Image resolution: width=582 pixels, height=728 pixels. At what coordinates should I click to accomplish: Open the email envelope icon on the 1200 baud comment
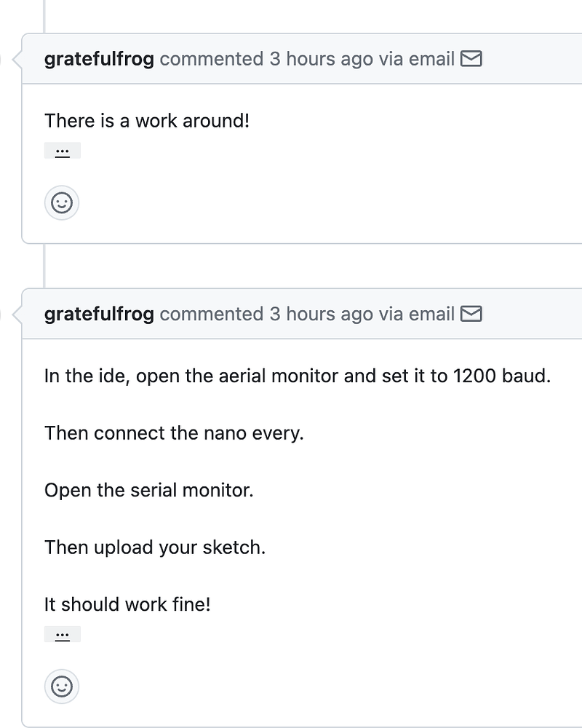471,314
